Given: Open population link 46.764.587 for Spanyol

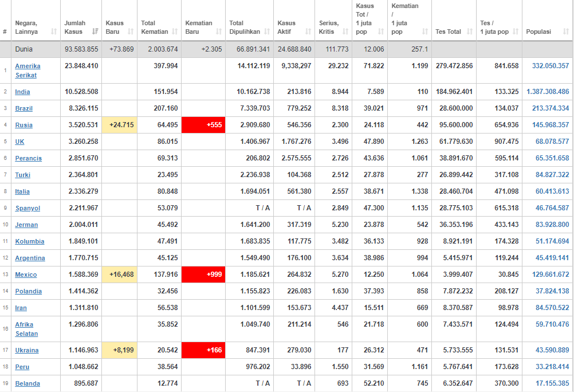Looking at the screenshot, I should coord(552,207).
